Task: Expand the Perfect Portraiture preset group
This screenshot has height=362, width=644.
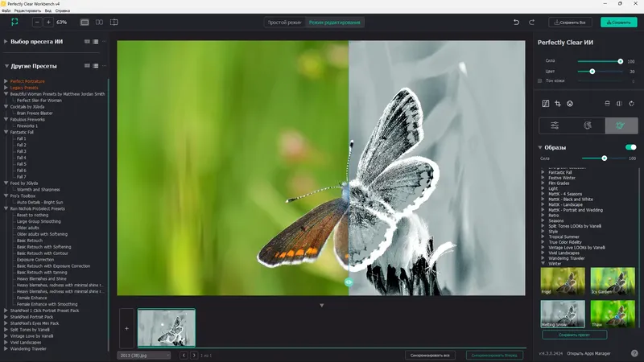Action: click(x=6, y=81)
